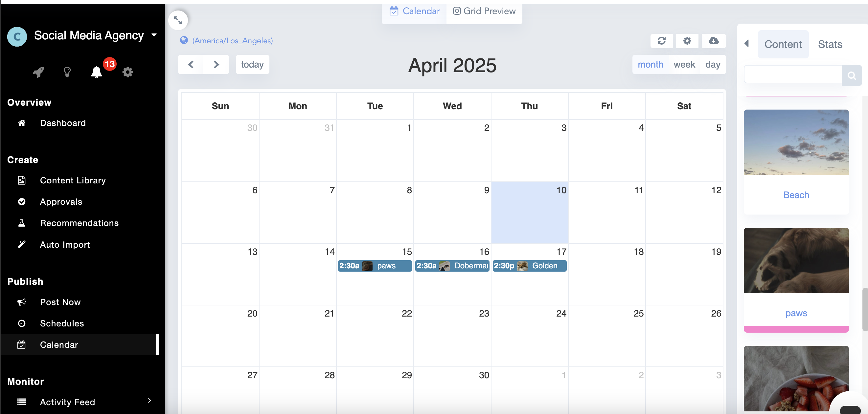Switch calendar to week view
The image size is (868, 414).
[x=684, y=64]
